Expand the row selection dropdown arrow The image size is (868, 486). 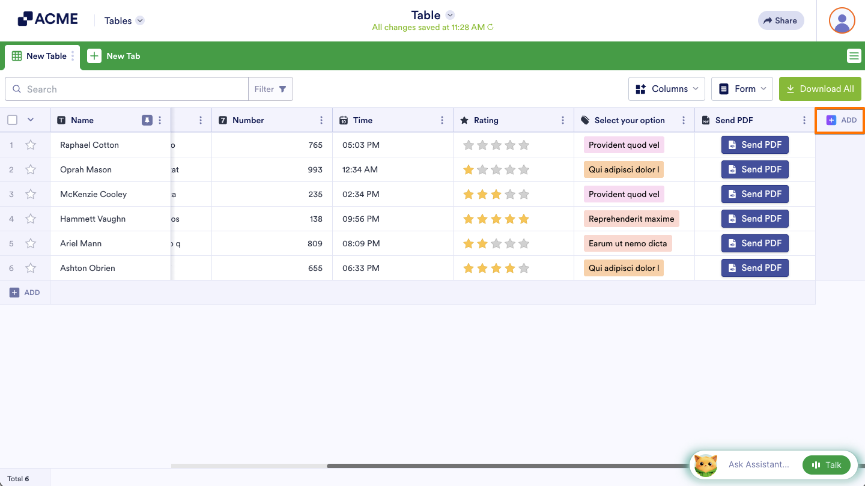coord(31,120)
